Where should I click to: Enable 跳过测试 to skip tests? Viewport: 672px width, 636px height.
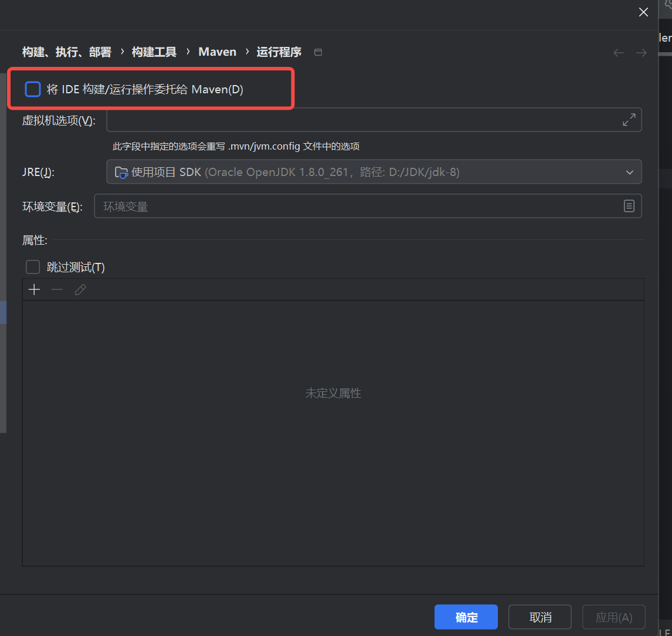click(x=32, y=267)
